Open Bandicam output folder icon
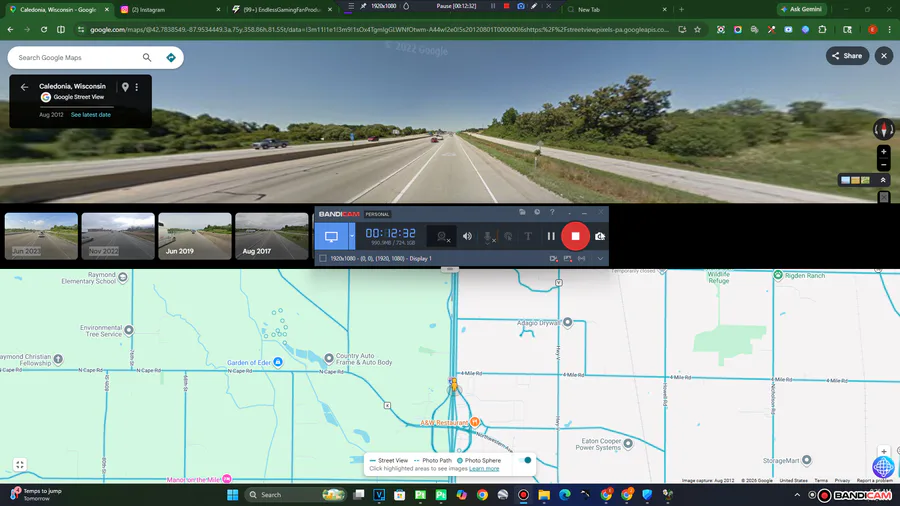This screenshot has height=506, width=900. pos(522,212)
